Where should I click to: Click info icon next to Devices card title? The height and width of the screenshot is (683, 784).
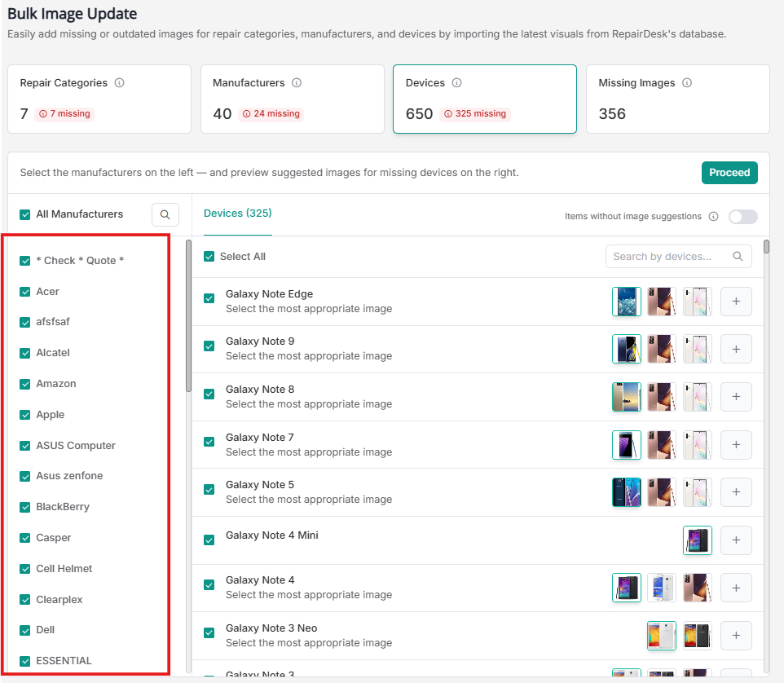coord(457,83)
